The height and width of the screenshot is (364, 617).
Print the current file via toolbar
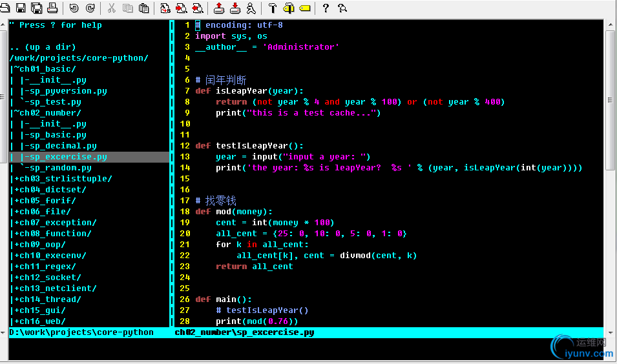pyautogui.click(x=52, y=8)
